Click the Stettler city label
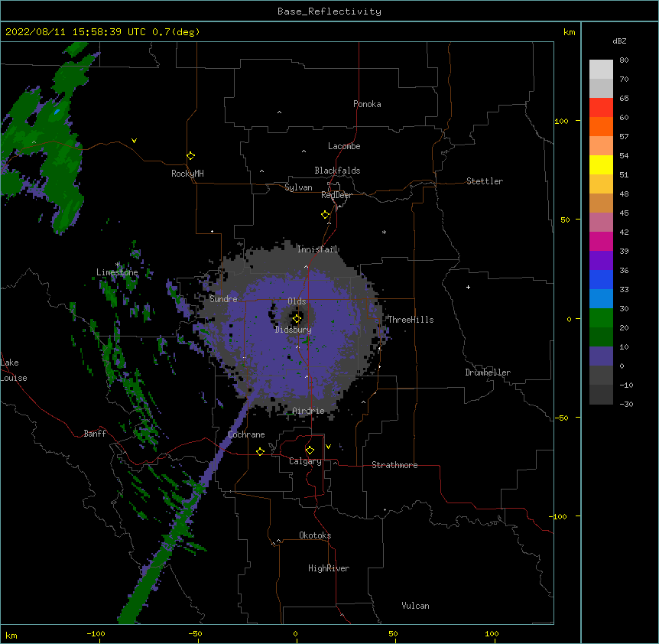This screenshot has width=659, height=644. pyautogui.click(x=485, y=181)
